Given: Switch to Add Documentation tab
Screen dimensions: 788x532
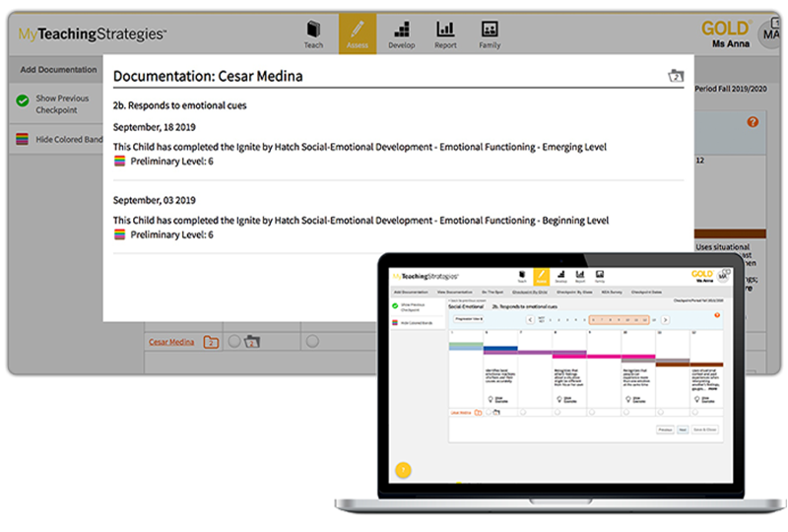Looking at the screenshot, I should [57, 70].
